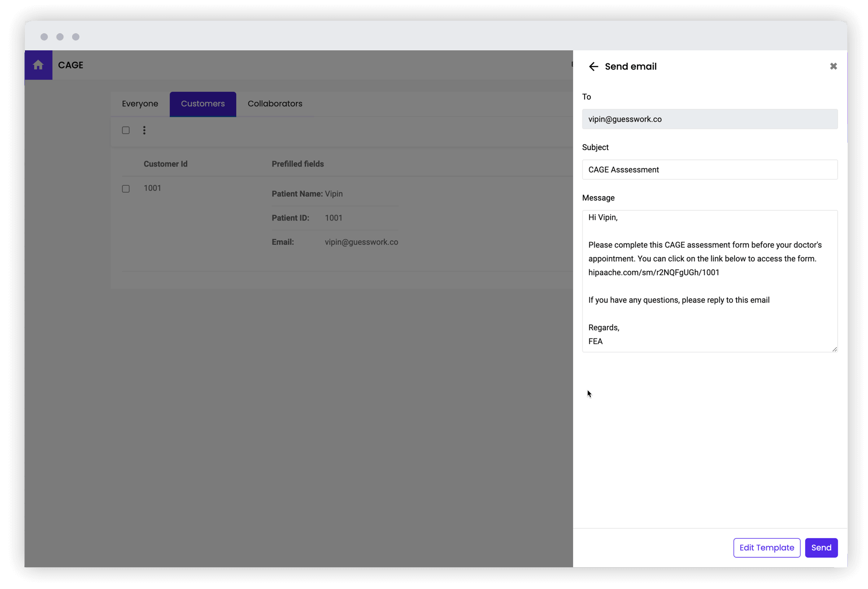Click the back arrow in Send email panel
Viewport: 868px width, 589px height.
point(593,66)
